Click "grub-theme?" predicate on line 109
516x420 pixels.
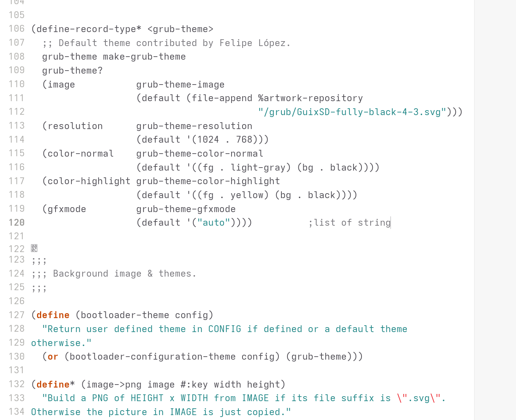[x=73, y=71]
